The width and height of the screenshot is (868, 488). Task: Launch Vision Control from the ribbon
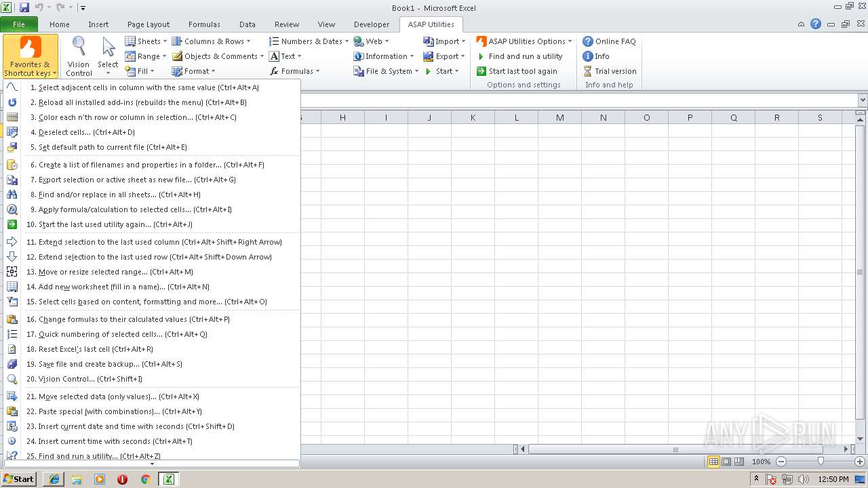pos(79,56)
